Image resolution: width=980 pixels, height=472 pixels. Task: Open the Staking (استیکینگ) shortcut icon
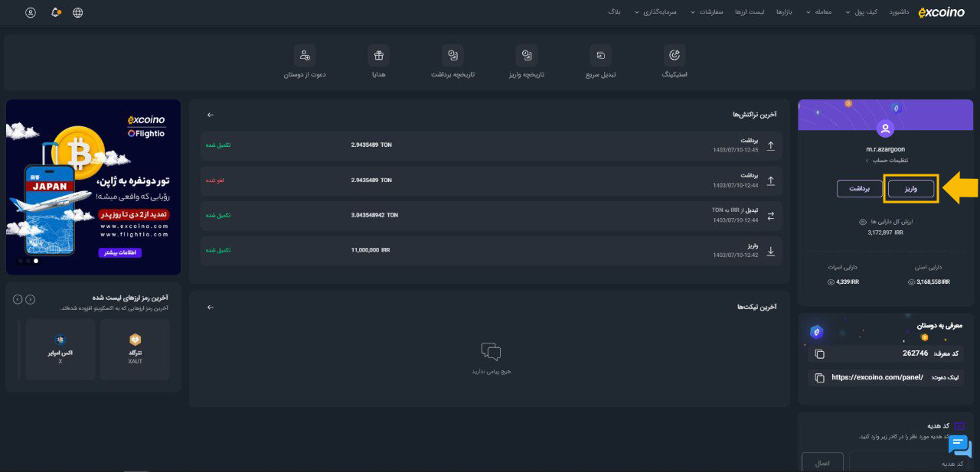click(674, 55)
